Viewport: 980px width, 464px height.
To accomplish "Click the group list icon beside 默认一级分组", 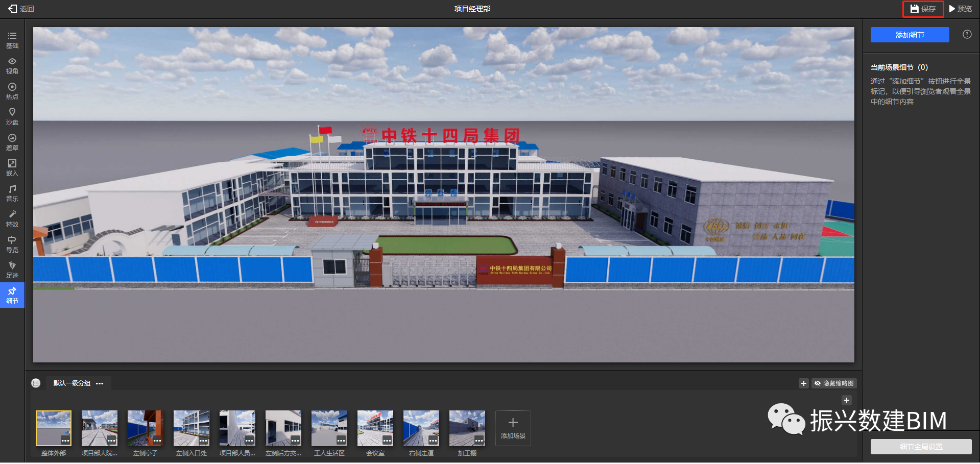I will (x=36, y=383).
